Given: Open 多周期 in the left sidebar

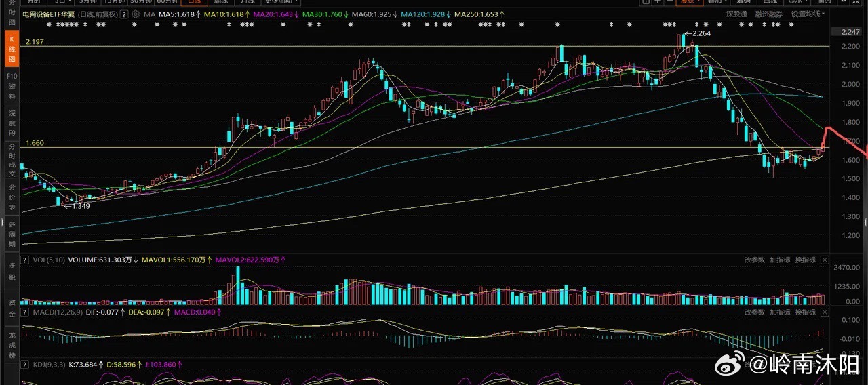Looking at the screenshot, I should coord(12,232).
